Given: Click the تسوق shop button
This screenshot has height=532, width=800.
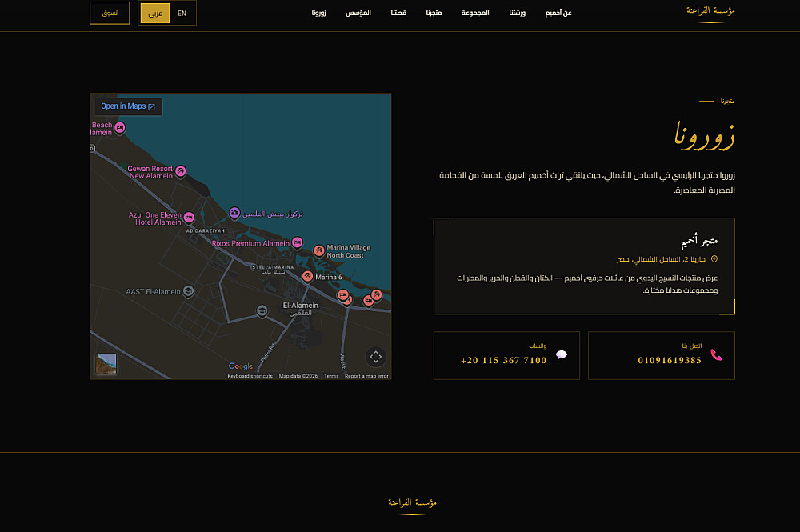Looking at the screenshot, I should (x=110, y=13).
